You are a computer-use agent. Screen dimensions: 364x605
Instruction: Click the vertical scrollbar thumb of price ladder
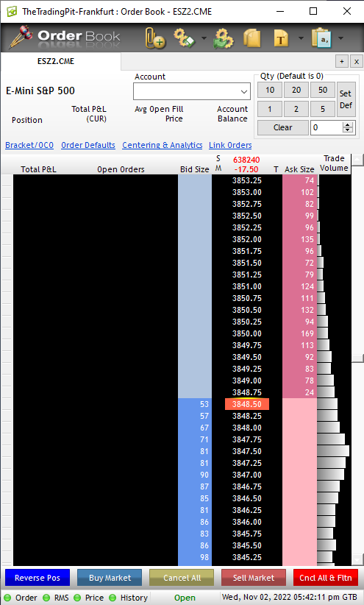358,358
